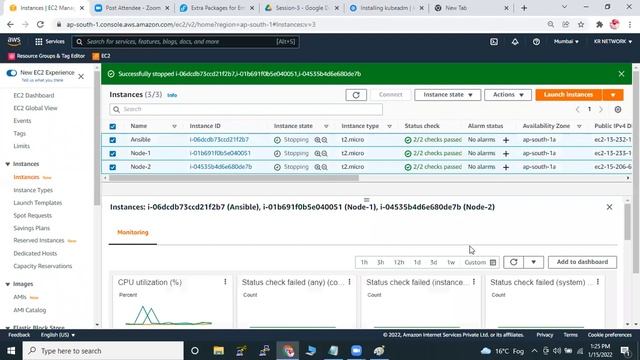
Task: Focus the AWS services search box
Action: pyautogui.click(x=186, y=42)
